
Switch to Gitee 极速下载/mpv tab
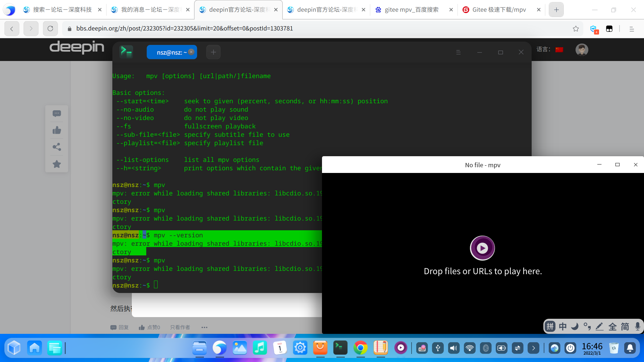(499, 10)
